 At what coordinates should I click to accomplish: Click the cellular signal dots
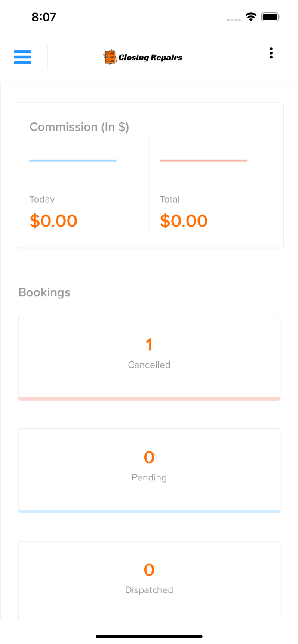pos(233,20)
